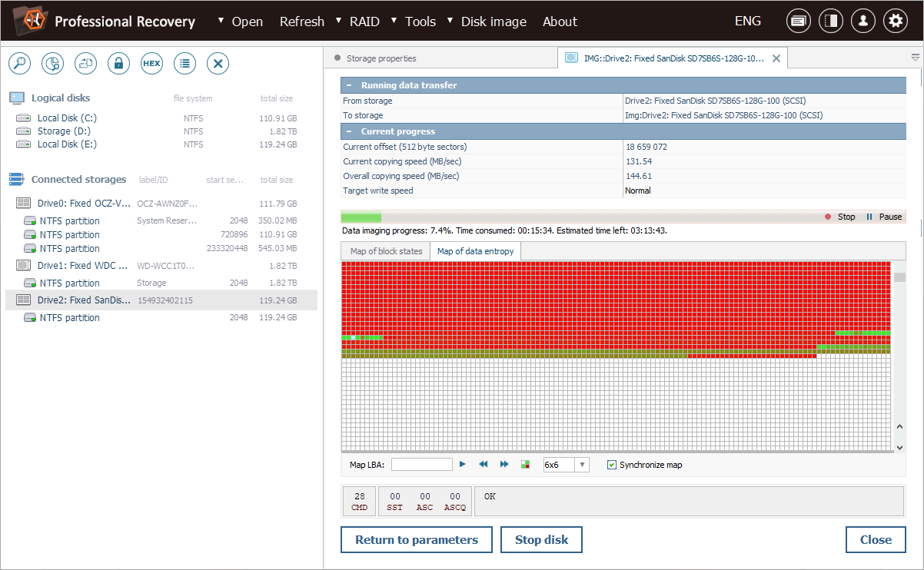Click the list view icon in left toolbar

point(184,64)
